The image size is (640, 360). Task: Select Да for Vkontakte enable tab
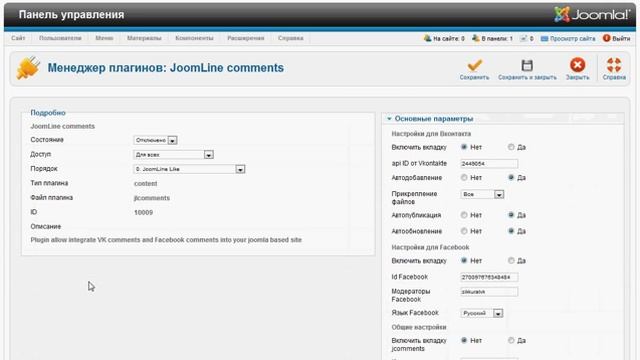[x=511, y=147]
